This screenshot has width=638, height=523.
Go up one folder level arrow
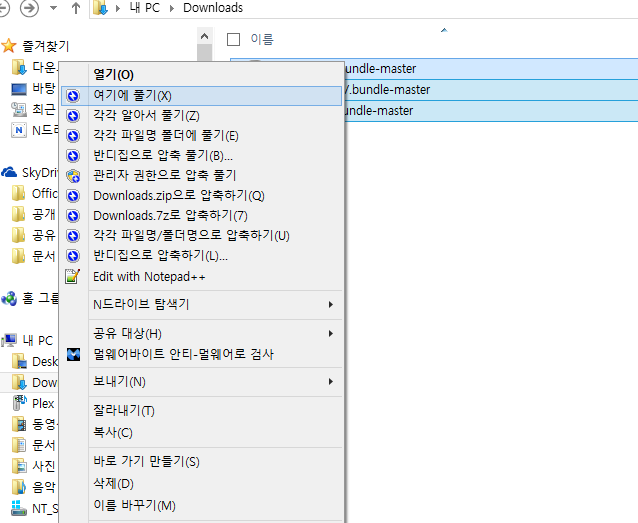(x=76, y=8)
